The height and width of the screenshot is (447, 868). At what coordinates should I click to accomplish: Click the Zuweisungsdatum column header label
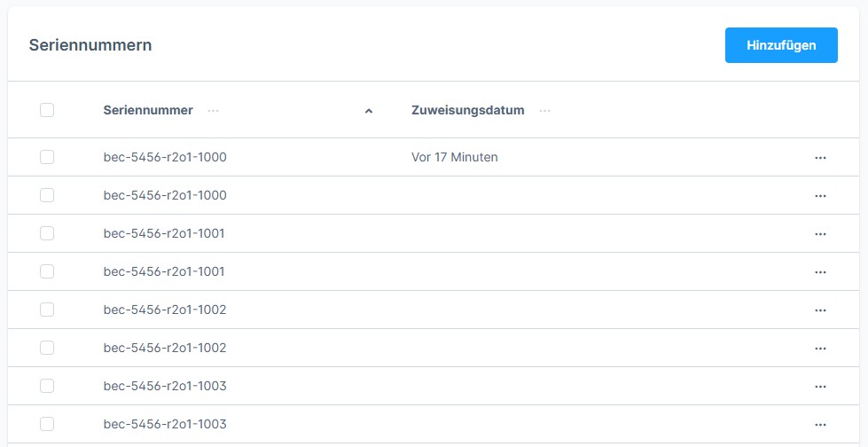(467, 110)
